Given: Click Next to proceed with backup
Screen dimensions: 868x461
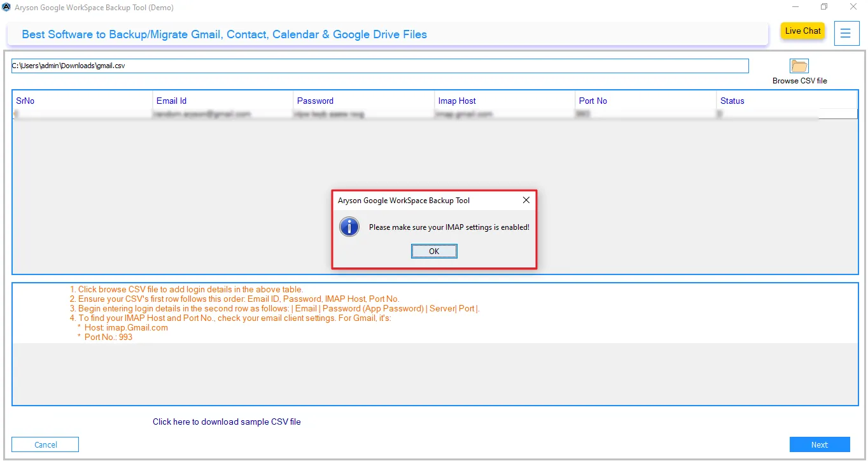Looking at the screenshot, I should pos(820,444).
